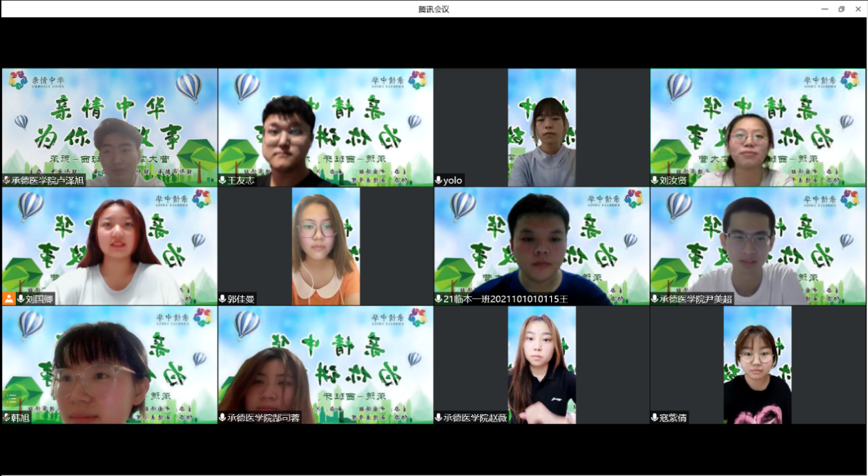Viewport: 868px width, 476px height.
Task: Click the microphone icon beside 寇紫倩
Action: point(655,418)
